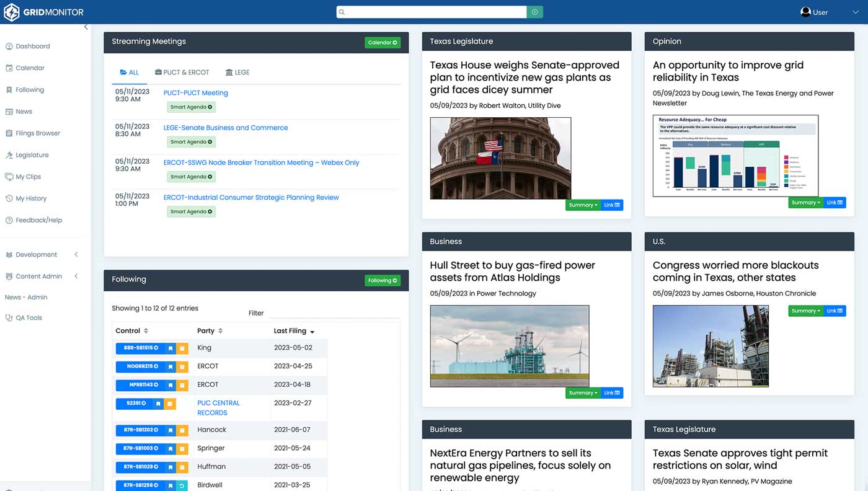The width and height of the screenshot is (868, 491).
Task: Open the Dashboard from the sidebar
Action: coord(32,46)
